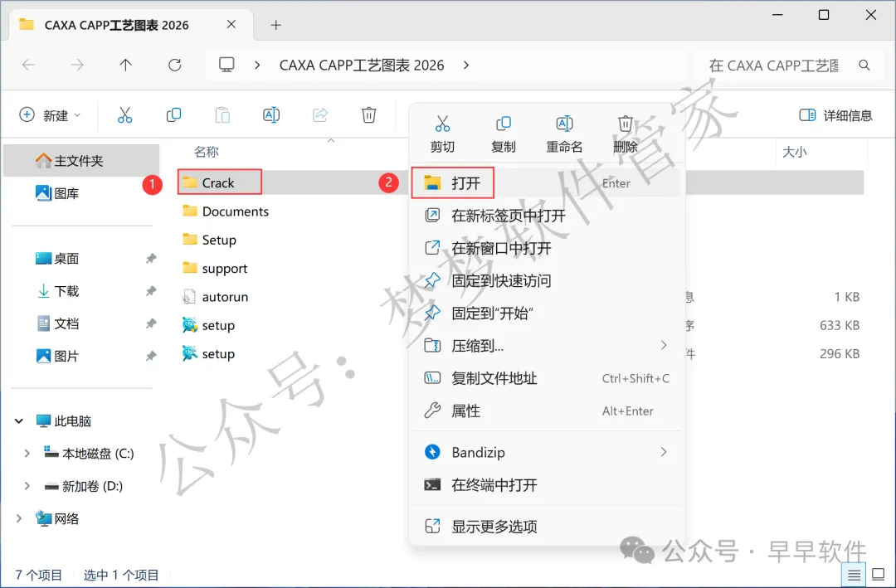Click chevron after monitor icon in breadcrumb
The width and height of the screenshot is (896, 588).
tap(257, 66)
